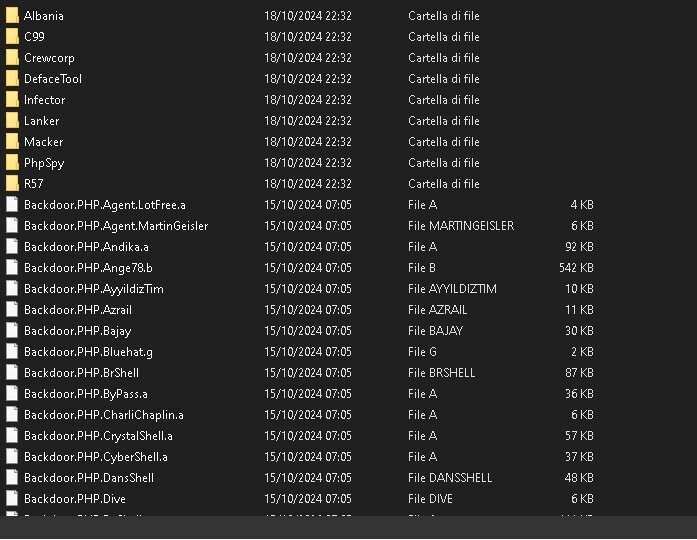Click file name Backdoor.PHP.Bajay
The height and width of the screenshot is (540, 697).
pyautogui.click(x=77, y=331)
